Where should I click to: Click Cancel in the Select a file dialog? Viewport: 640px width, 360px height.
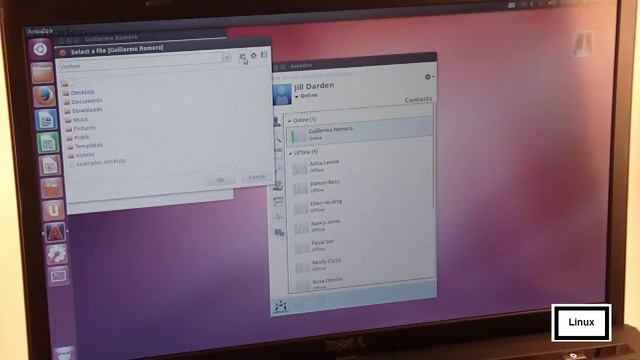(x=257, y=177)
